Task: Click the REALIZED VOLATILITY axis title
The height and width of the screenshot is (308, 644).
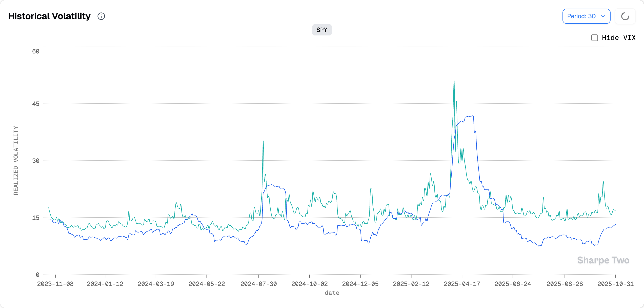Action: point(16,161)
